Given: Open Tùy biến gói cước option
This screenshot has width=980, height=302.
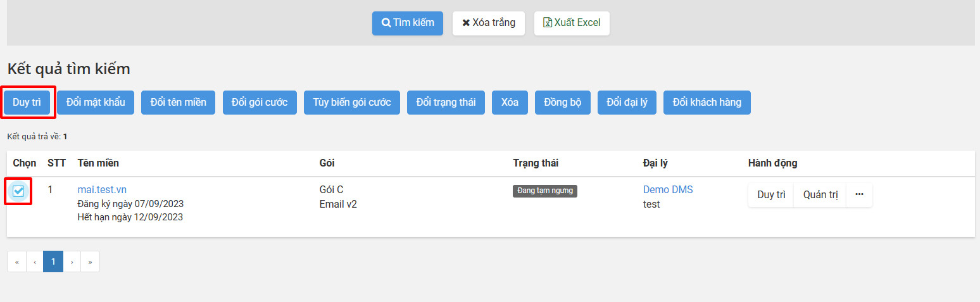Looking at the screenshot, I should (352, 103).
